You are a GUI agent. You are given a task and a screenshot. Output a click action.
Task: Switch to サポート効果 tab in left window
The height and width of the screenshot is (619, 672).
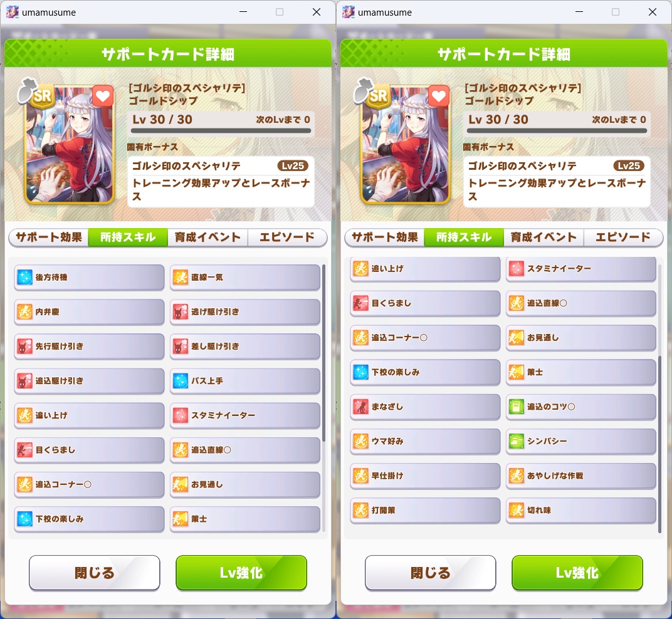49,237
